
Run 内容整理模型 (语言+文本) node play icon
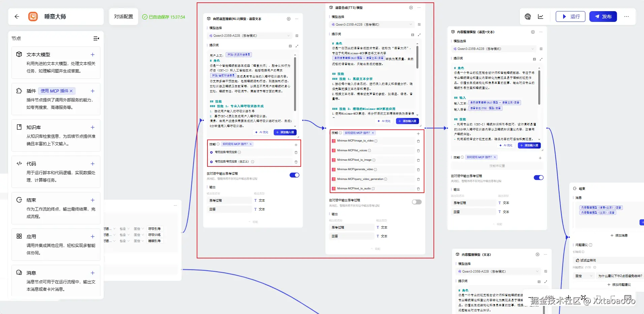[533, 32]
